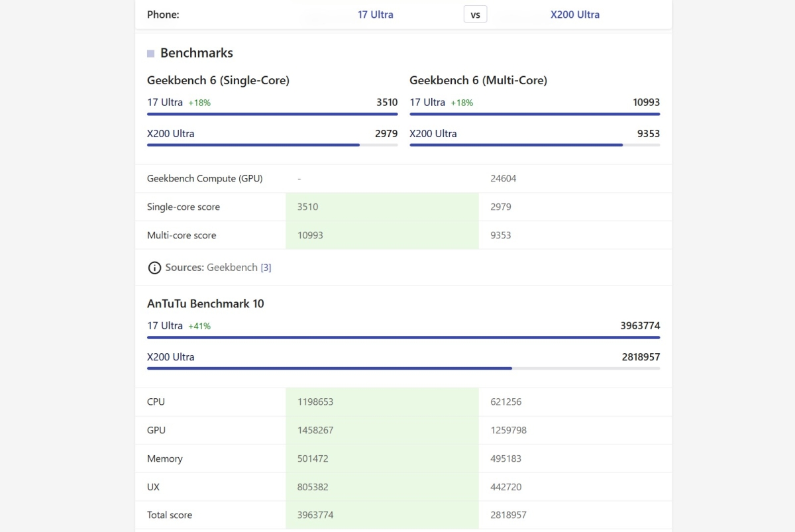The image size is (795, 532).
Task: Click the 17 Ultra Single-Core progress bar
Action: point(272,114)
